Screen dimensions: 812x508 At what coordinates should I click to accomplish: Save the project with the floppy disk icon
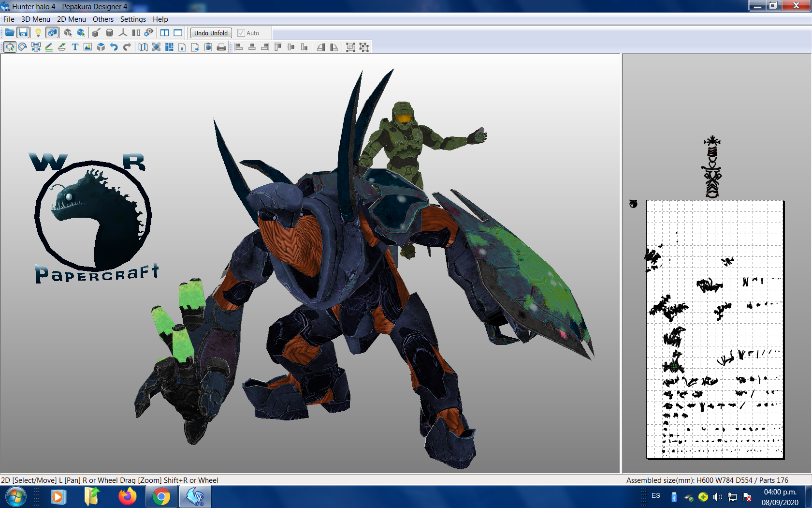[x=23, y=32]
